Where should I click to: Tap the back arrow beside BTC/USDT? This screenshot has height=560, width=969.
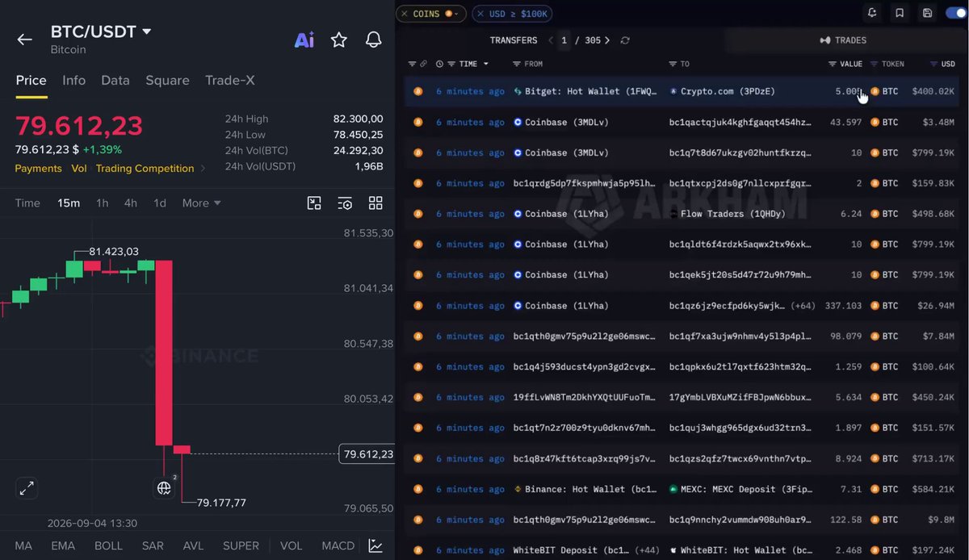point(24,40)
